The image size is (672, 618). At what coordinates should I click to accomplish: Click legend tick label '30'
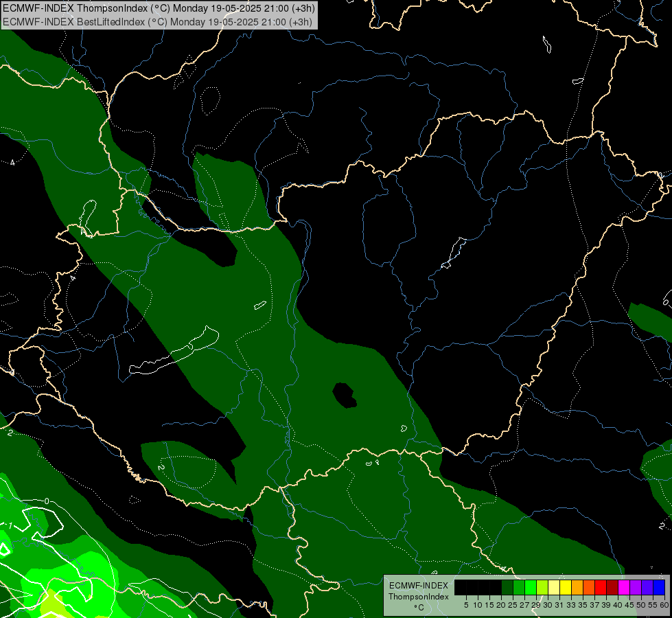pos(548,605)
